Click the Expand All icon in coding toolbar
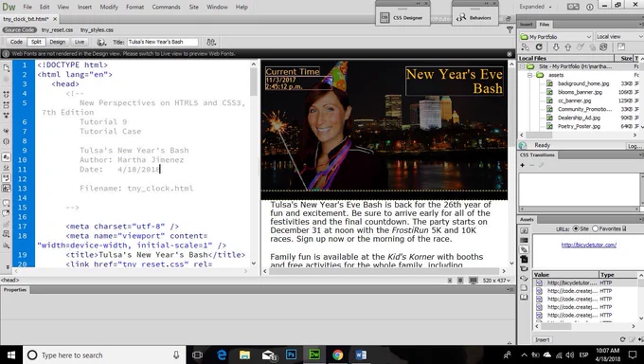This screenshot has height=364, width=644. click(7, 115)
